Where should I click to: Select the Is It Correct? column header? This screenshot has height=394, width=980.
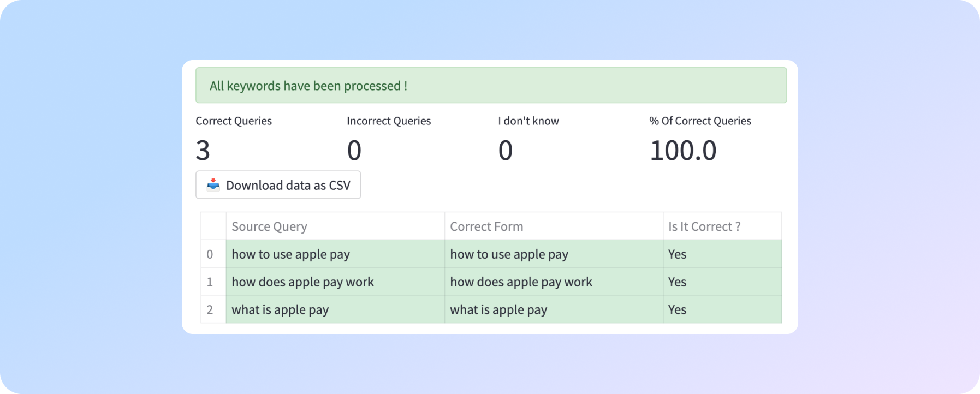(x=704, y=226)
